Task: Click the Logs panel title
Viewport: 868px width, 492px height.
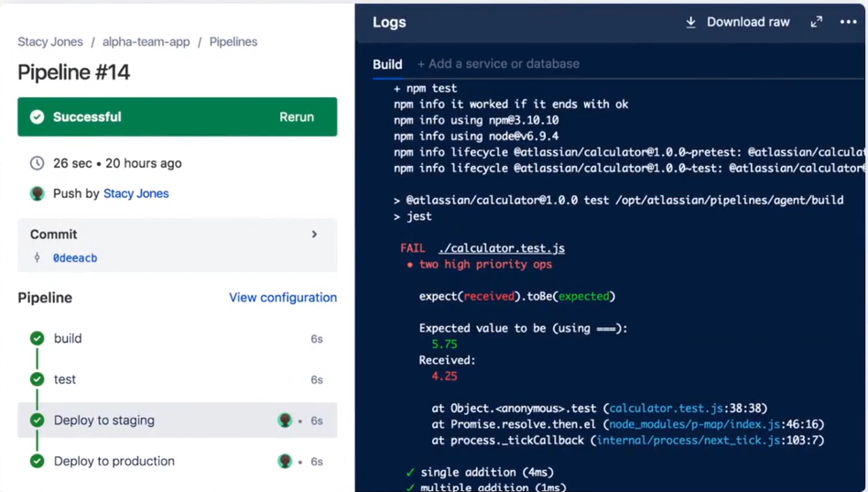Action: pyautogui.click(x=389, y=22)
